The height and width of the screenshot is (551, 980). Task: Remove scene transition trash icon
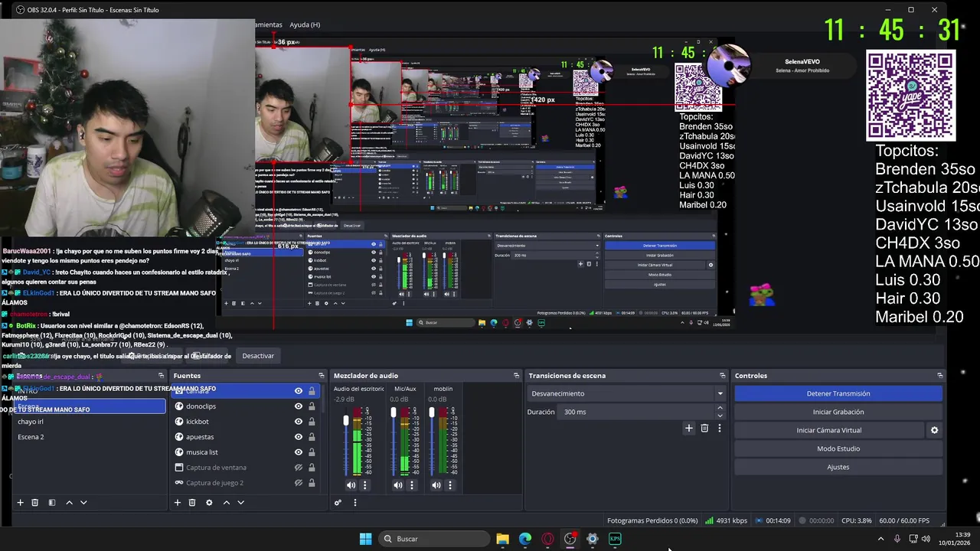(x=704, y=429)
